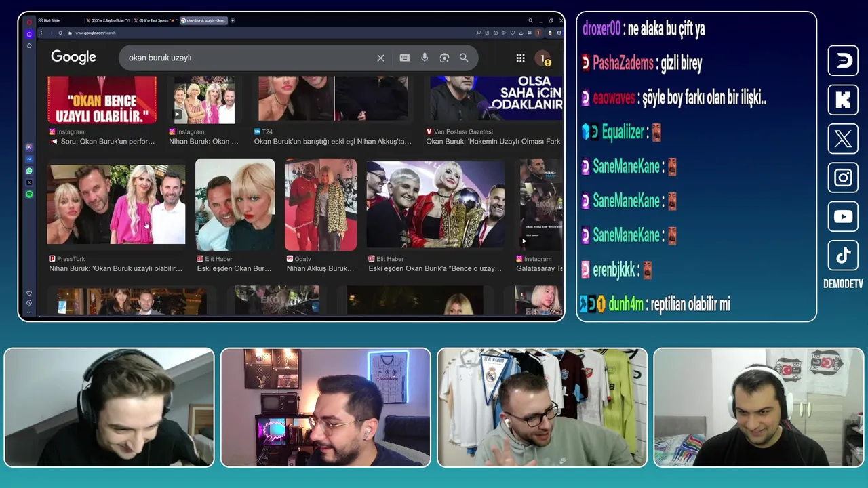Click chat username dunh4m

[626, 305]
